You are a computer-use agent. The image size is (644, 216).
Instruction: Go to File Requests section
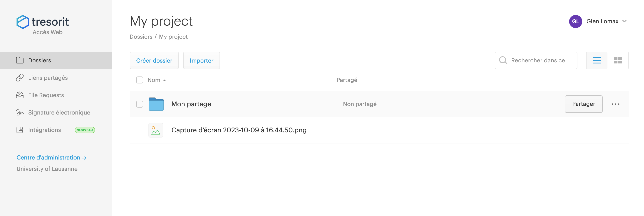pos(46,95)
